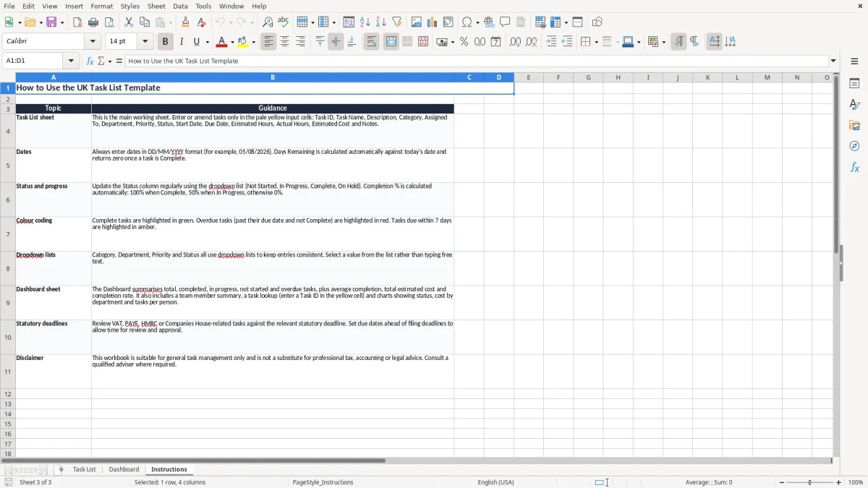Viewport: 868px width, 488px height.
Task: Open the Underline style dropdown arrow
Action: (x=207, y=42)
